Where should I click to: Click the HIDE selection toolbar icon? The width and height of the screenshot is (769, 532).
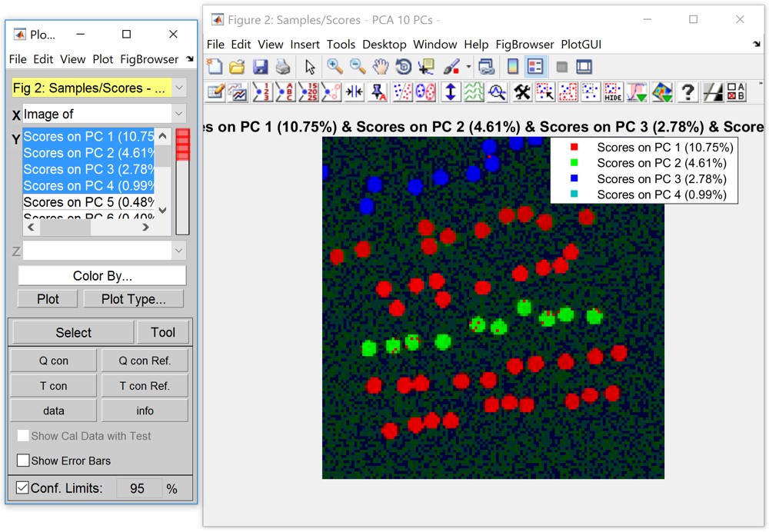pos(613,93)
